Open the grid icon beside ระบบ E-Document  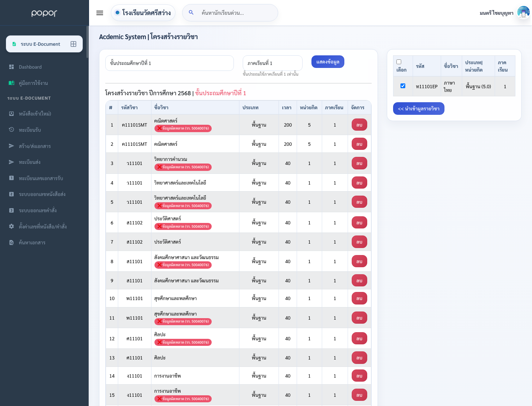(x=74, y=44)
